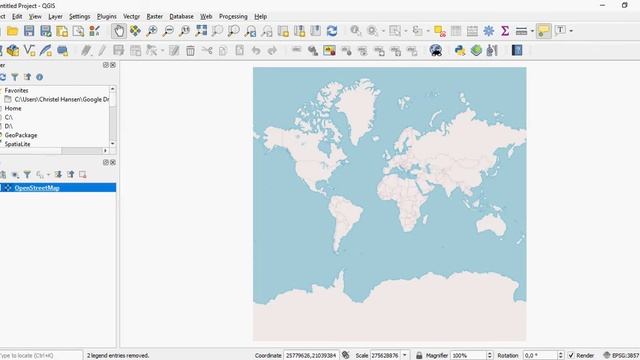Open the Measure tool dropdown arrow
This screenshot has height=360, width=640.
point(532,31)
